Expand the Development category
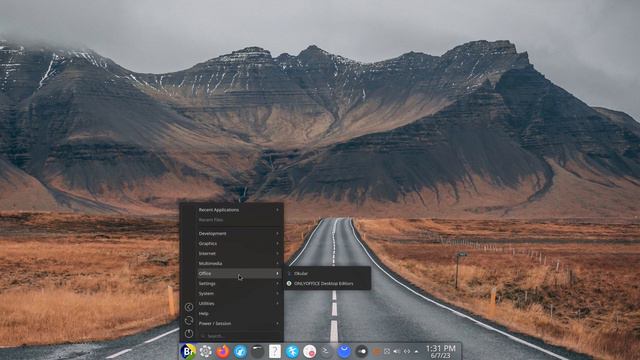Viewport: 640px width, 360px height. [x=239, y=233]
